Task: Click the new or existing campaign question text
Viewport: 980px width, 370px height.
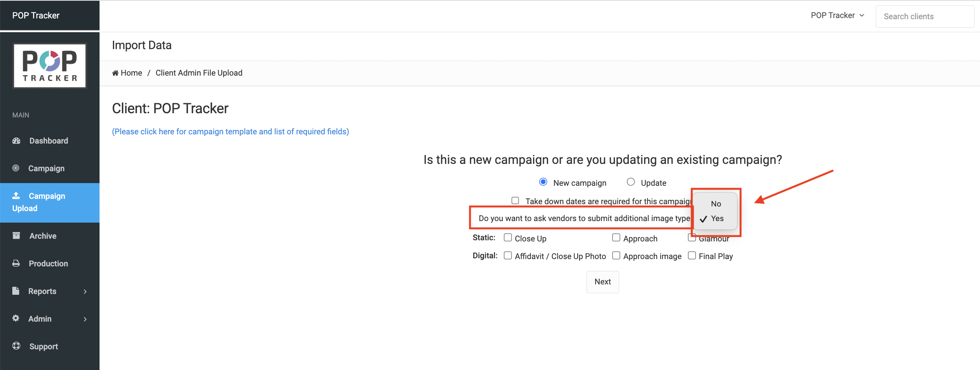Action: [603, 160]
